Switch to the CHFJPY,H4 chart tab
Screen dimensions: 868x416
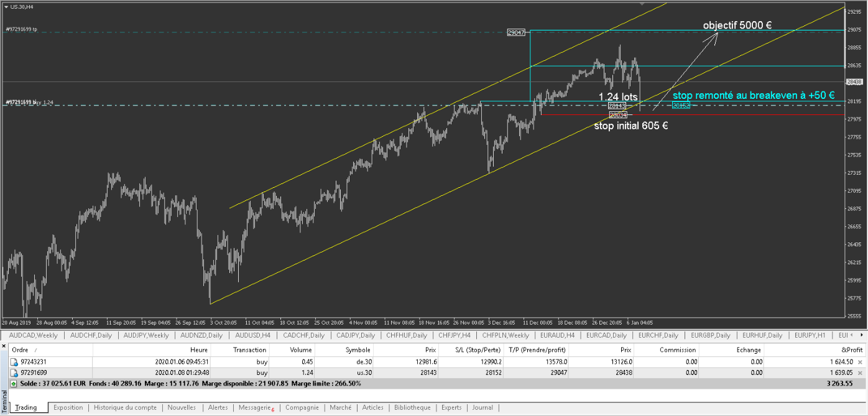(x=455, y=335)
